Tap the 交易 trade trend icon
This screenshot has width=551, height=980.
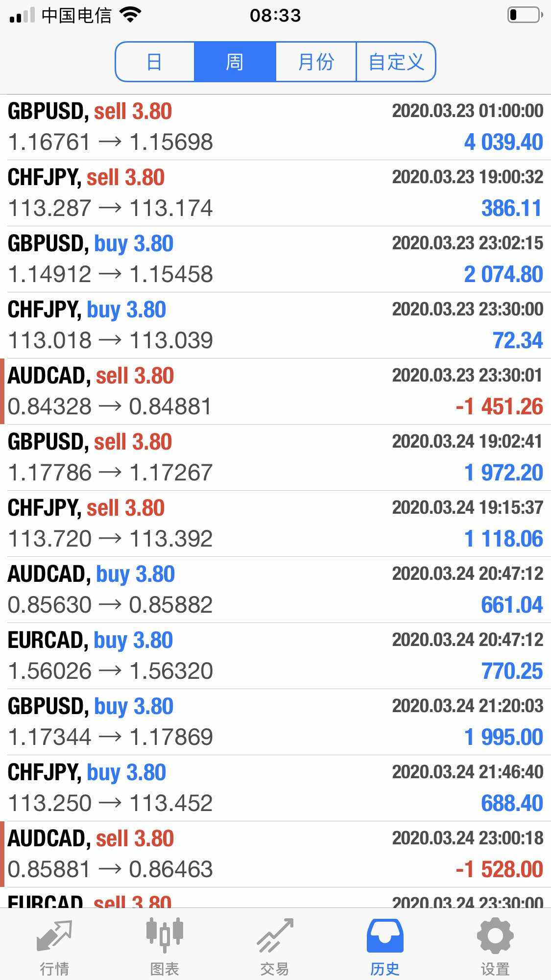tap(275, 936)
